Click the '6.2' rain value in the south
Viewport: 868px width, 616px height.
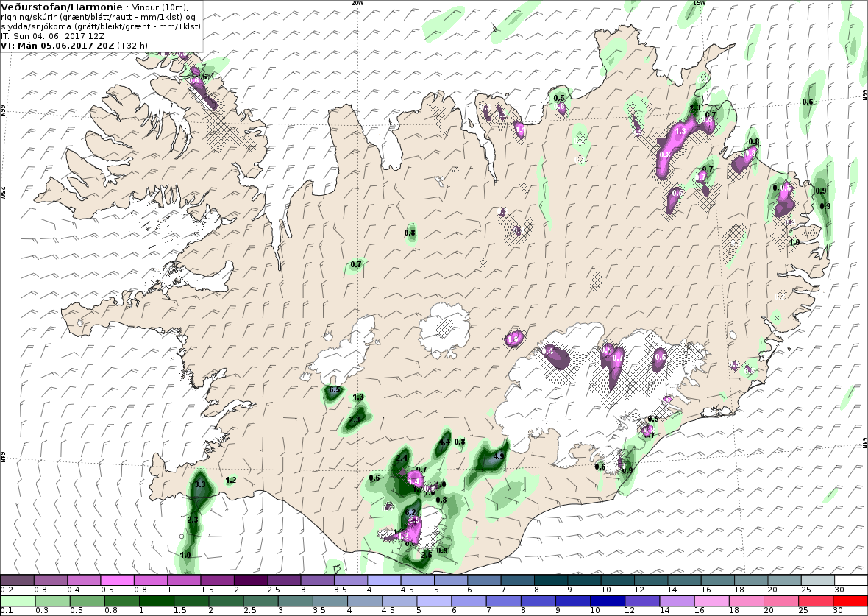pyautogui.click(x=410, y=512)
